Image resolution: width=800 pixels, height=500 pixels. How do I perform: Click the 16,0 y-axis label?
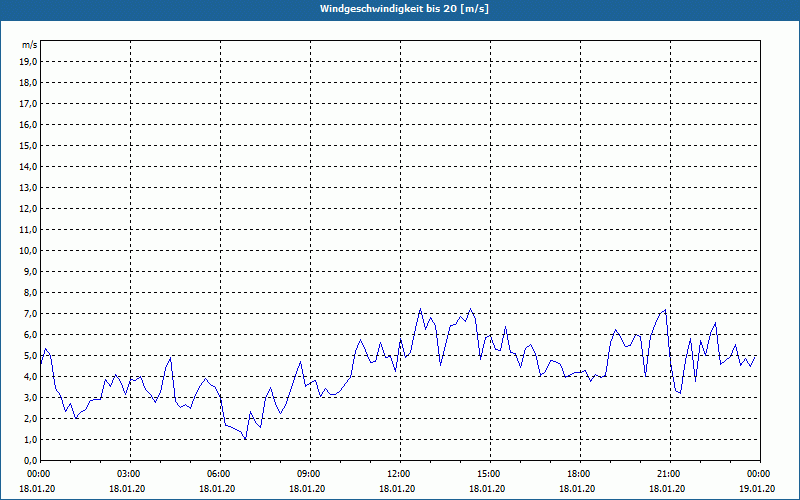(28, 124)
